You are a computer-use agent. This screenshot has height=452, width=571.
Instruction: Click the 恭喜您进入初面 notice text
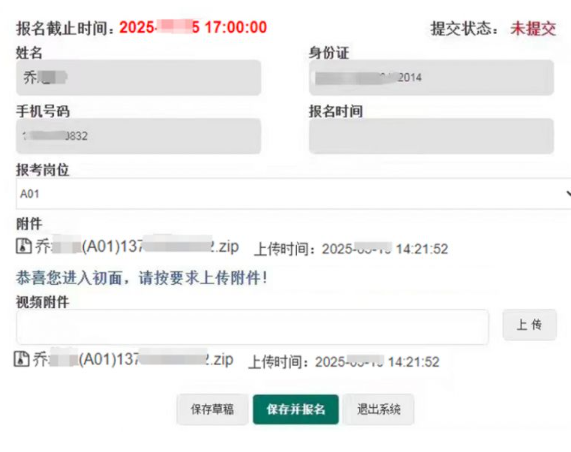142,278
